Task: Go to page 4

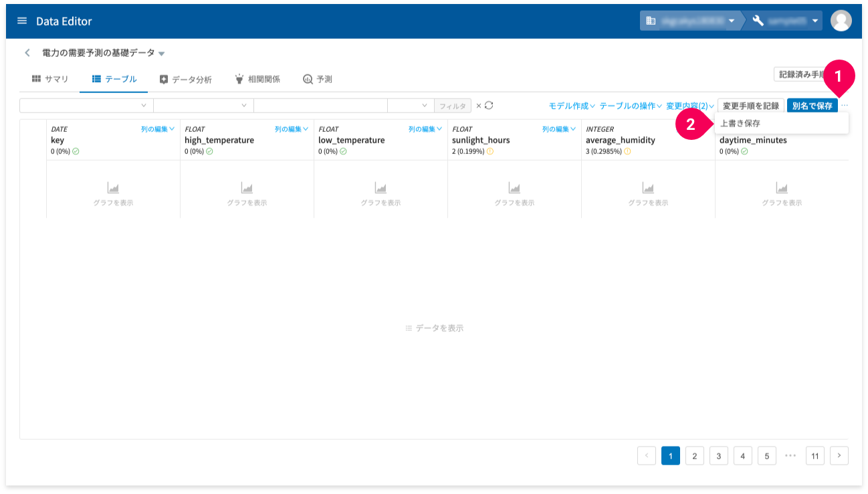Action: (743, 456)
